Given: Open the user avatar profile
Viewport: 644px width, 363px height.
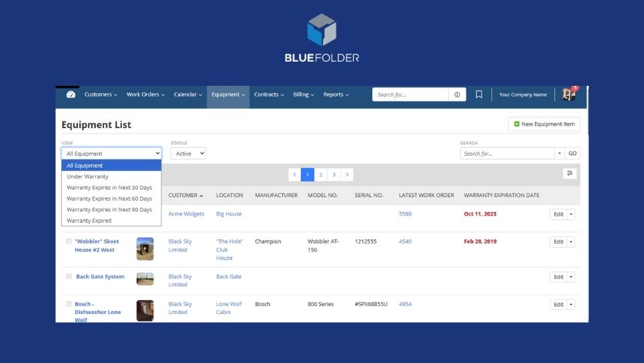Looking at the screenshot, I should pos(569,94).
